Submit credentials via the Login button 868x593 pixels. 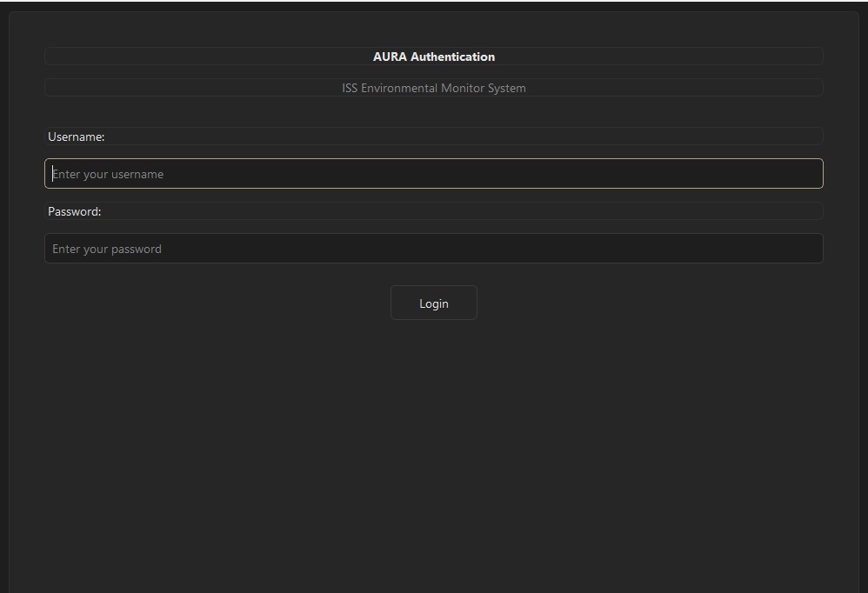pyautogui.click(x=433, y=303)
